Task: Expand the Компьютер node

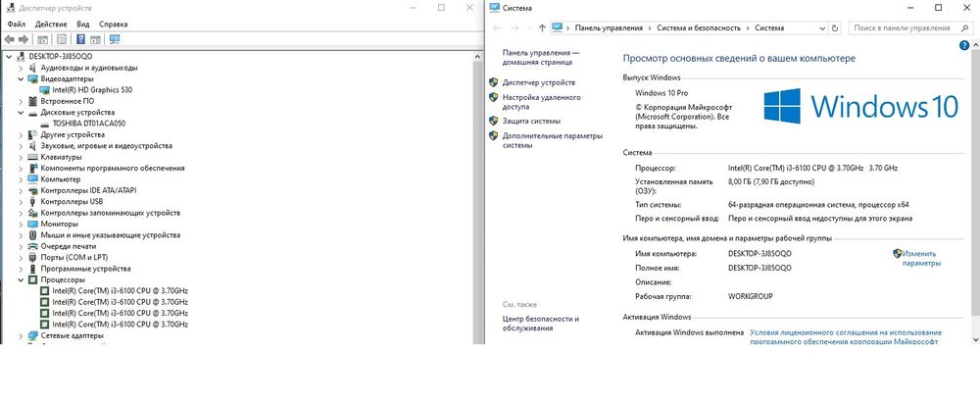Action: [21, 179]
